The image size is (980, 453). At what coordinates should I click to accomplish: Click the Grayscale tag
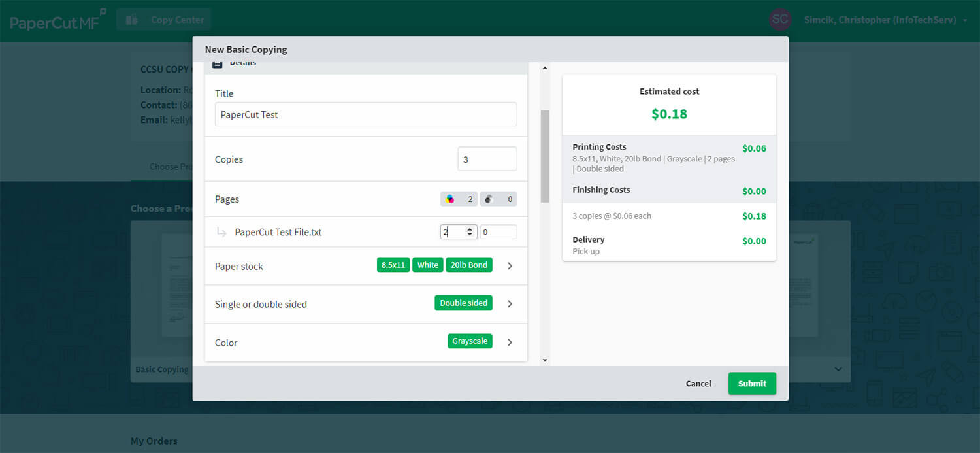470,341
